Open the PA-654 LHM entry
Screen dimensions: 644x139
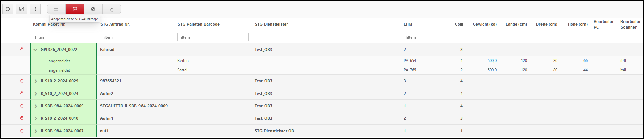coord(410,61)
